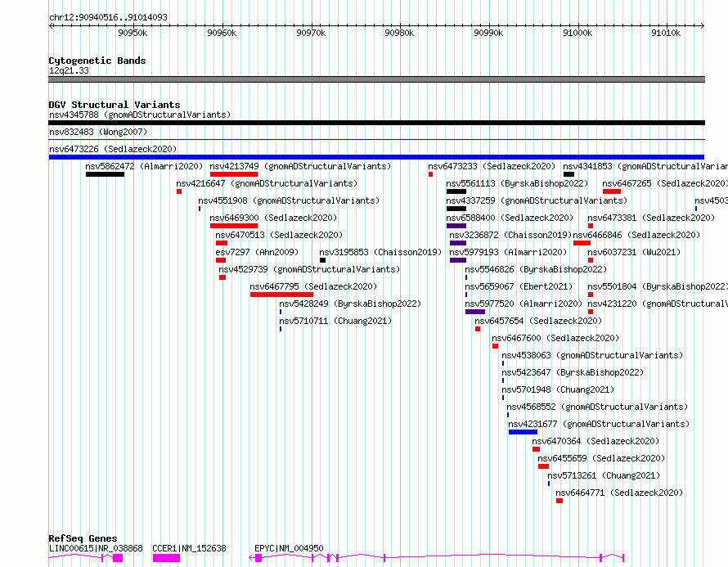Click the purple bar under nsv5977520
Viewport: 728px width, 567px height.
click(475, 312)
